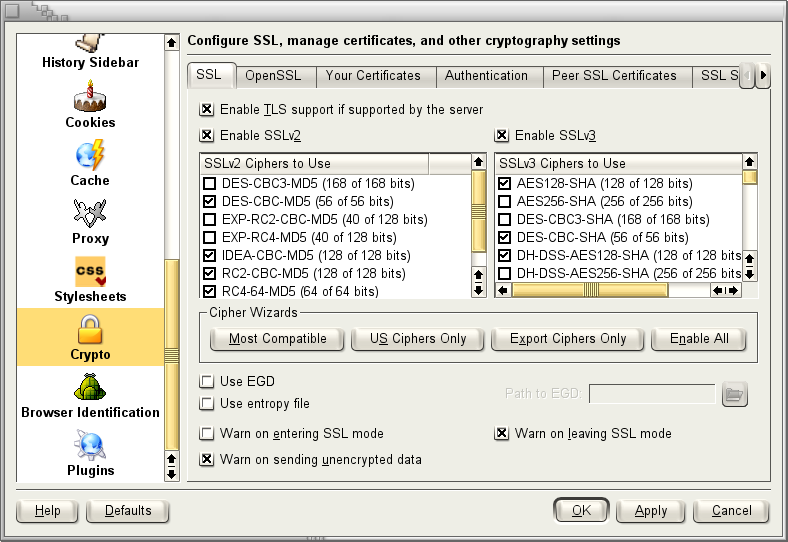Click SSLv2 list scroll down arrow at bottom
This screenshot has width=788, height=542.
coord(478,291)
